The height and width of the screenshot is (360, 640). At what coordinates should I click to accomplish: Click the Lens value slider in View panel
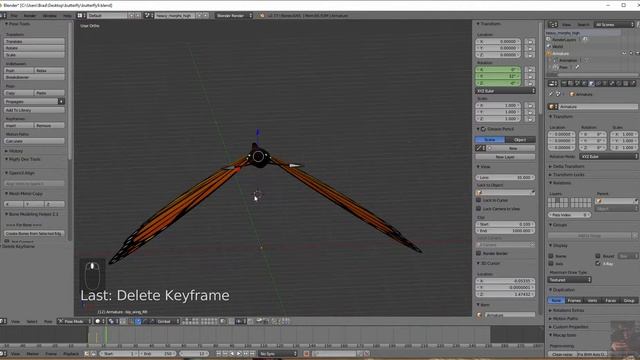click(505, 178)
